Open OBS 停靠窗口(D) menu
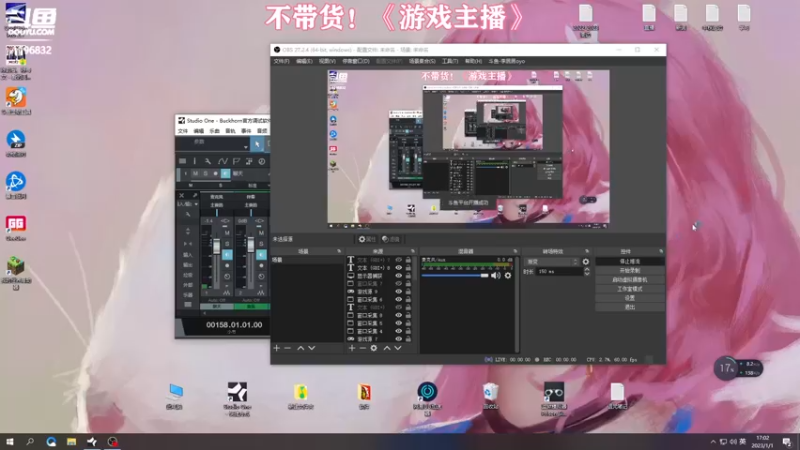Viewport: 800px width, 450px height. click(356, 61)
